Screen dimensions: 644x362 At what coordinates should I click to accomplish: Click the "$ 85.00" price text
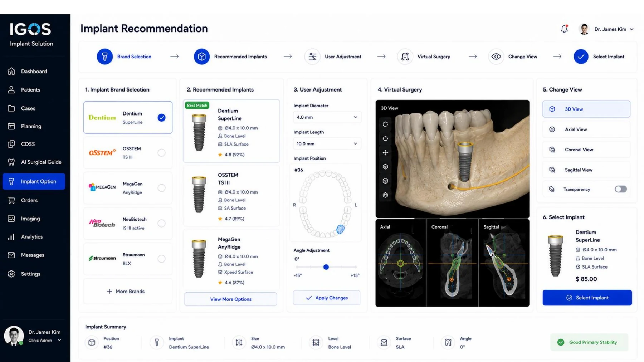pos(586,279)
